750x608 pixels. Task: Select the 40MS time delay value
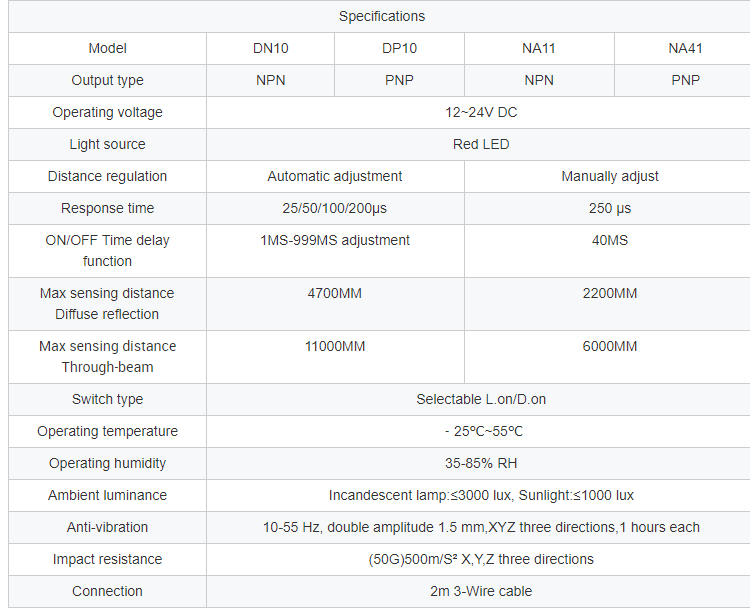click(x=610, y=240)
